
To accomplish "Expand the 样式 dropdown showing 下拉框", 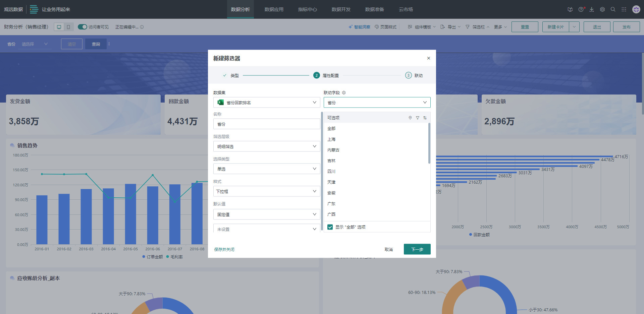I will point(267,191).
